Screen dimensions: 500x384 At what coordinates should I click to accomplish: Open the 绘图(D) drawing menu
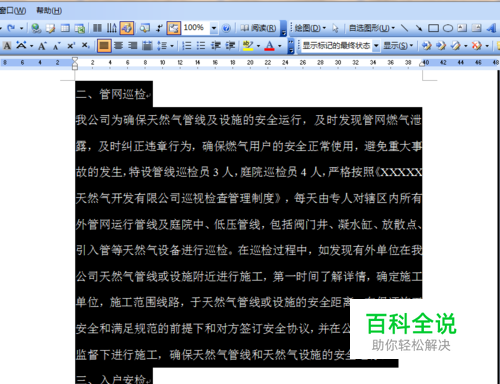(310, 28)
